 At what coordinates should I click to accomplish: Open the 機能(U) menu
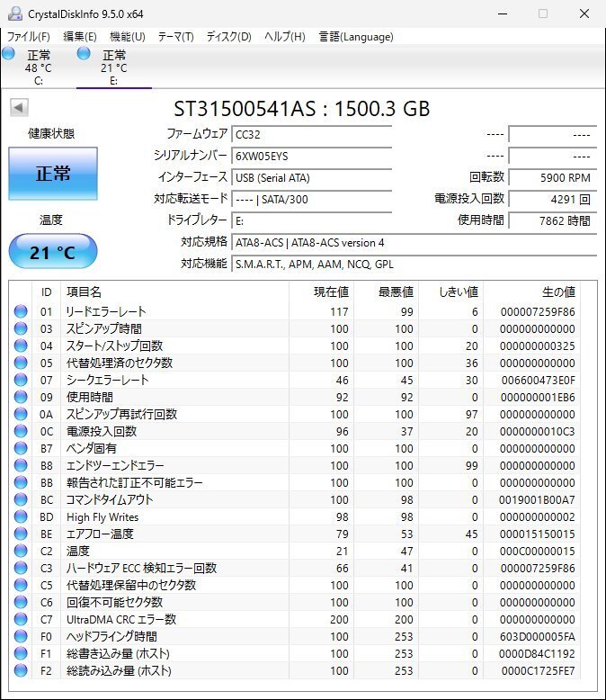pyautogui.click(x=128, y=37)
